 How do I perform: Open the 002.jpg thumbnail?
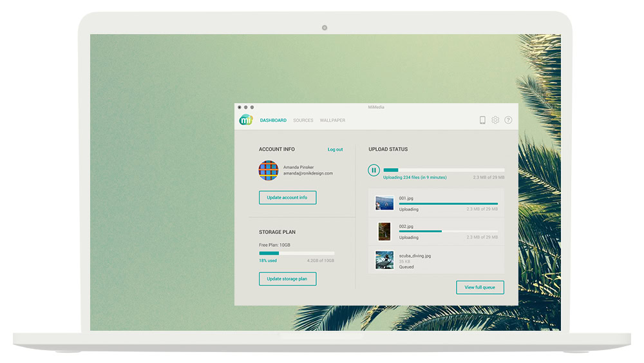[x=384, y=231]
